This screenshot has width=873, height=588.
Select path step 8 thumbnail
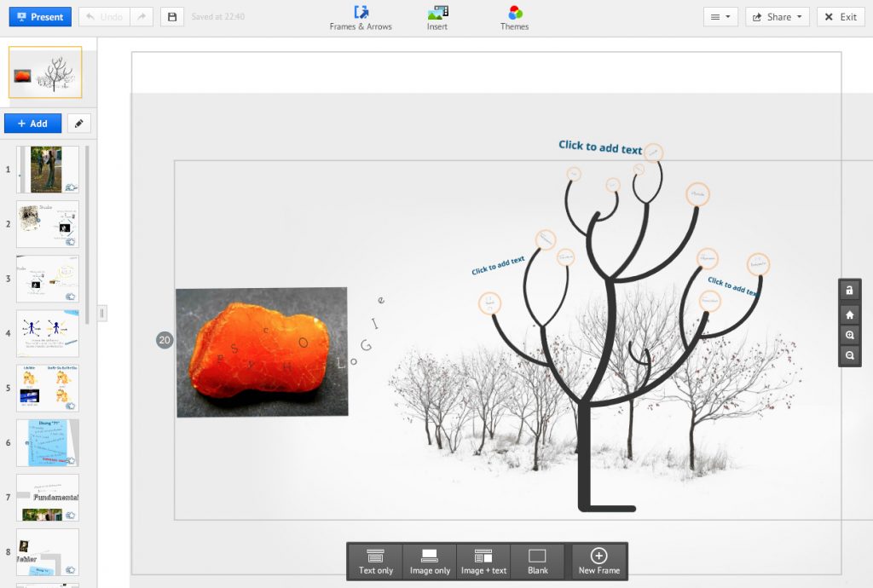[48, 552]
